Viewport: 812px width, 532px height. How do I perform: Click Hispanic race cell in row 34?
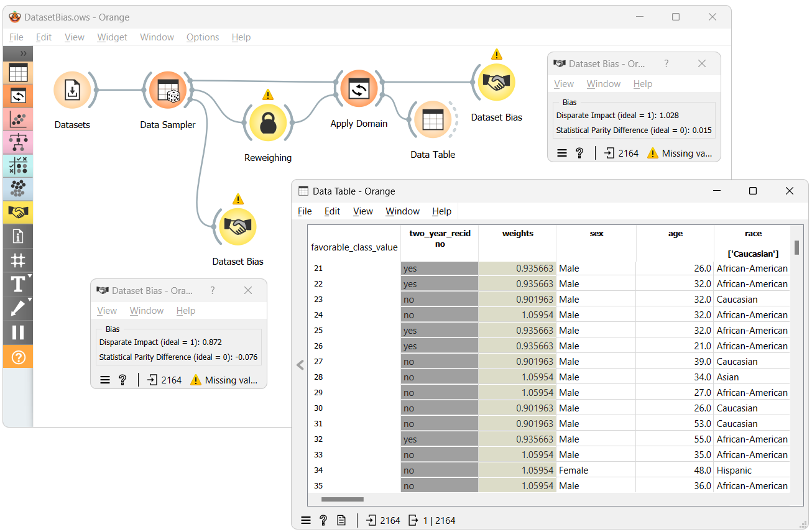click(x=752, y=470)
